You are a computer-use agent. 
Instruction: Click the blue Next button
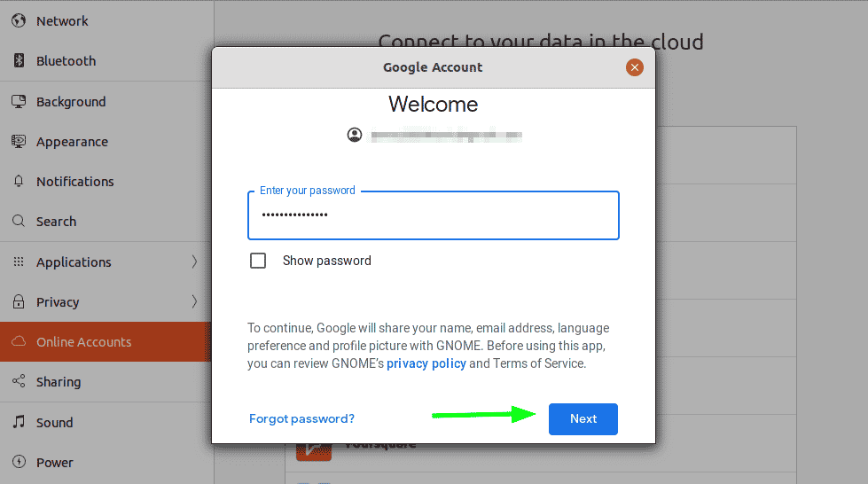coord(583,419)
